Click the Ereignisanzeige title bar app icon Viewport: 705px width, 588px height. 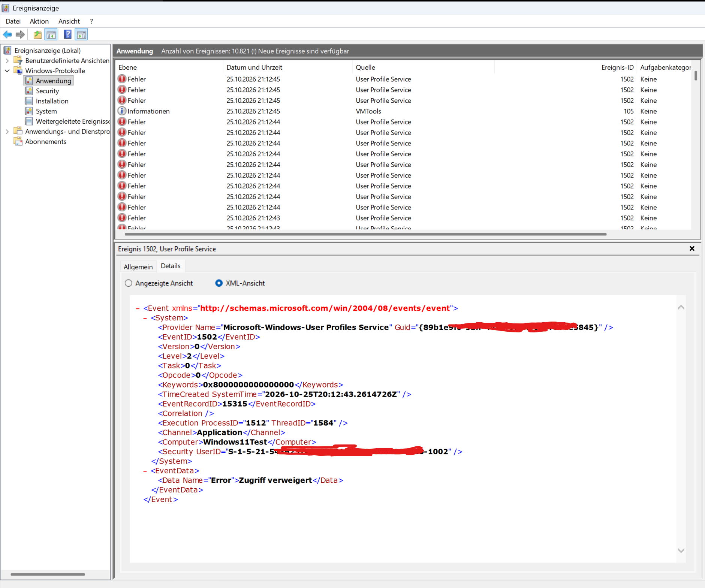pos(6,8)
